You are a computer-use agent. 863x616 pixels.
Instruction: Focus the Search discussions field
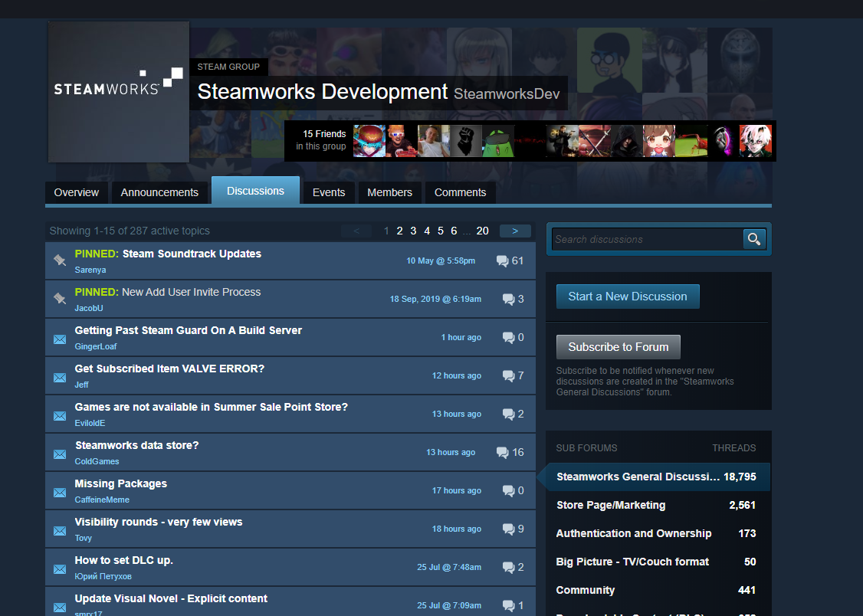click(x=648, y=239)
